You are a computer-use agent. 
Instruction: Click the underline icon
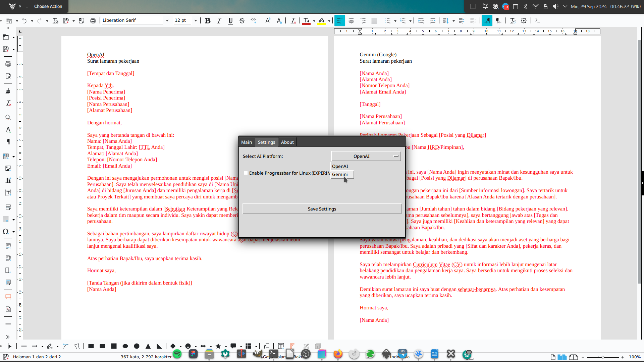click(x=230, y=21)
